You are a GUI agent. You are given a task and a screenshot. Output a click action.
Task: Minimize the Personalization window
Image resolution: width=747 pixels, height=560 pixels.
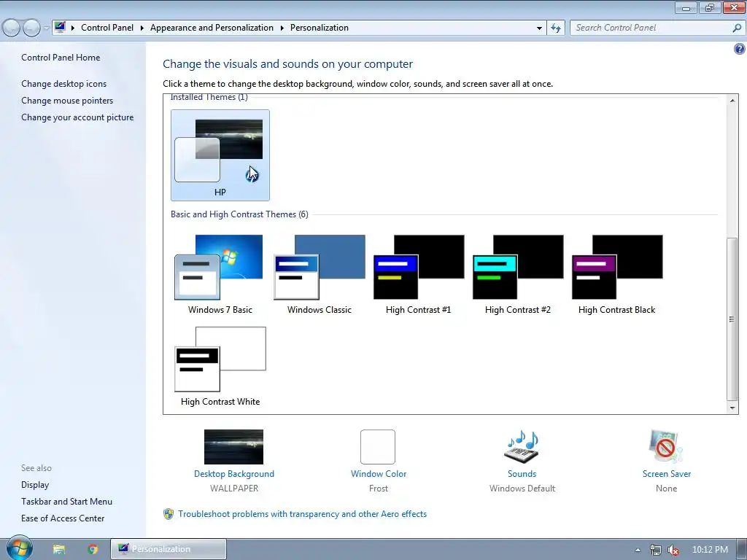[x=686, y=7]
